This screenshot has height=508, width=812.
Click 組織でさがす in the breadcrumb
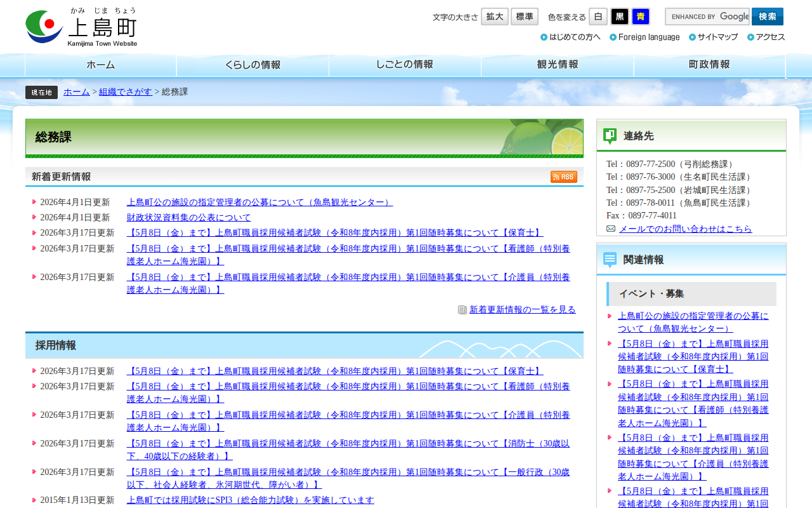pyautogui.click(x=126, y=92)
